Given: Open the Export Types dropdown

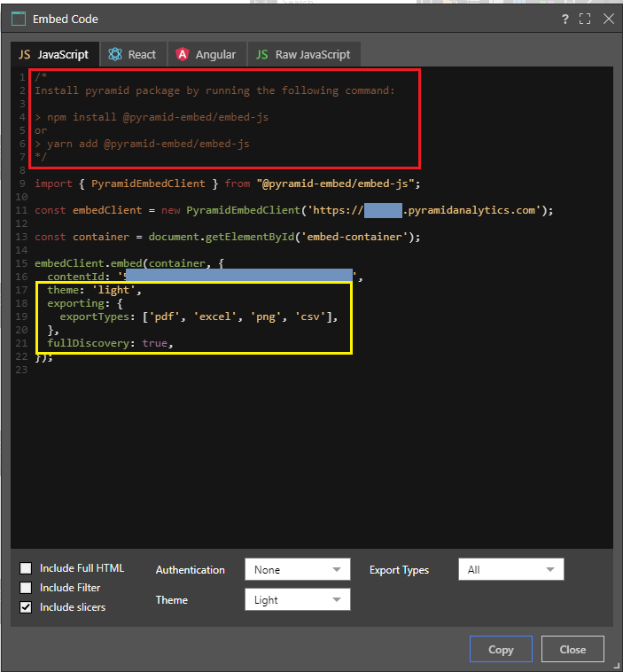Looking at the screenshot, I should 510,569.
